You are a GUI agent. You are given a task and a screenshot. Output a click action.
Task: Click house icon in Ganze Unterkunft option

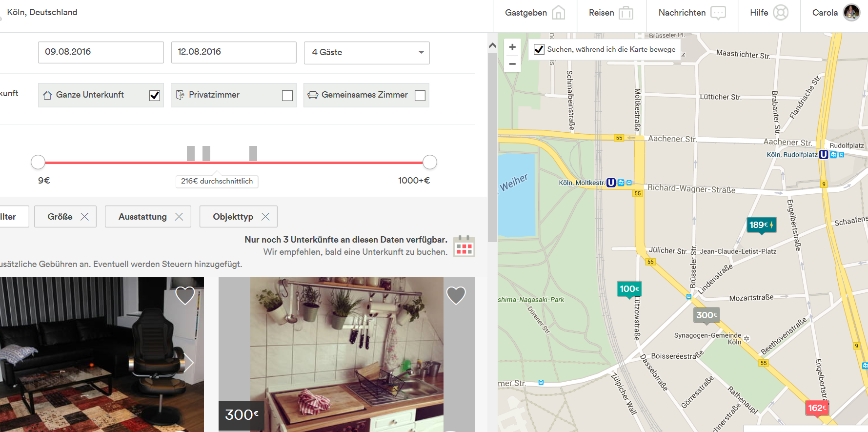47,95
